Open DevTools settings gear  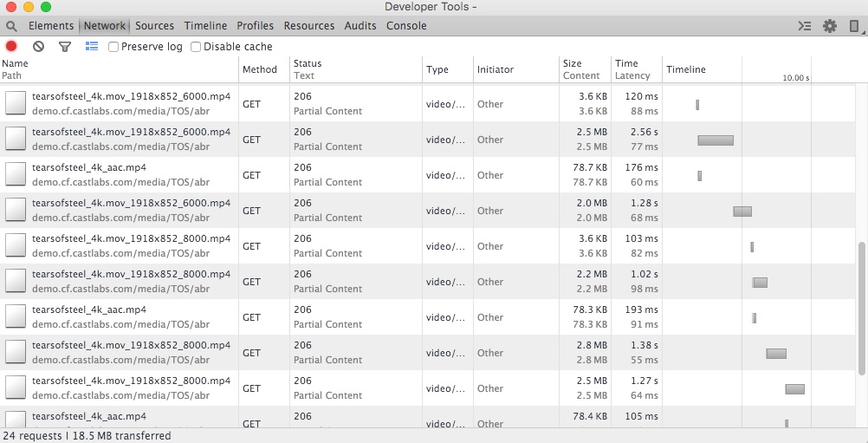point(830,26)
